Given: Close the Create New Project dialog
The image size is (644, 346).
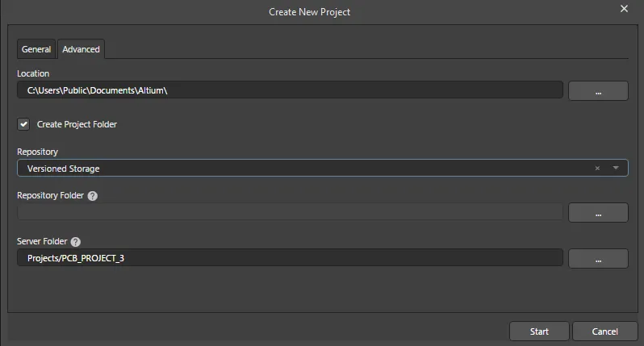Looking at the screenshot, I should 624,9.
